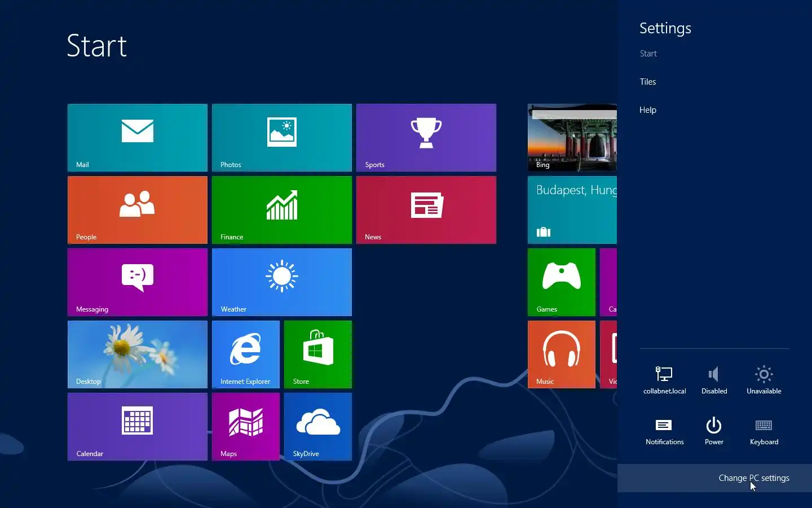Launch the Games controller tile
This screenshot has width=812, height=508.
coord(562,282)
